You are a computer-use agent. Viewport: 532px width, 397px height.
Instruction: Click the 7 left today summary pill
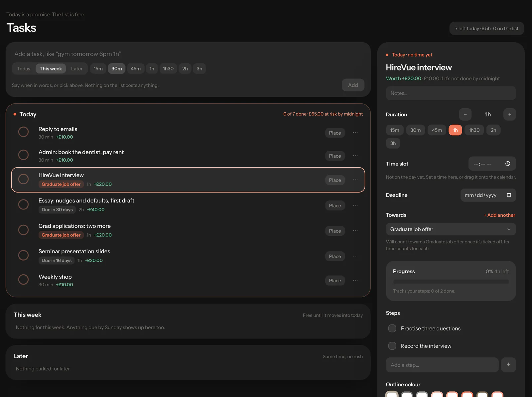click(486, 29)
